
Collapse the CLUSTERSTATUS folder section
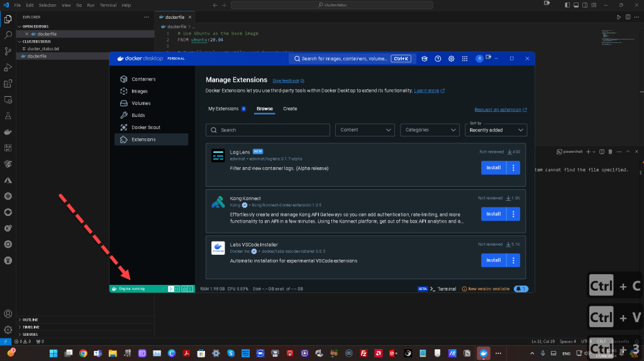point(36,42)
